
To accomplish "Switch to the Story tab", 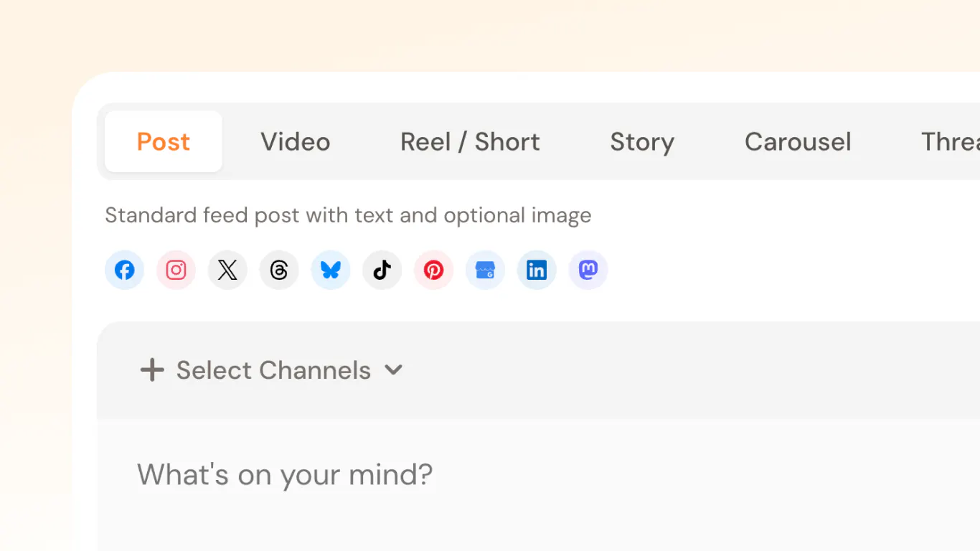I will (642, 141).
